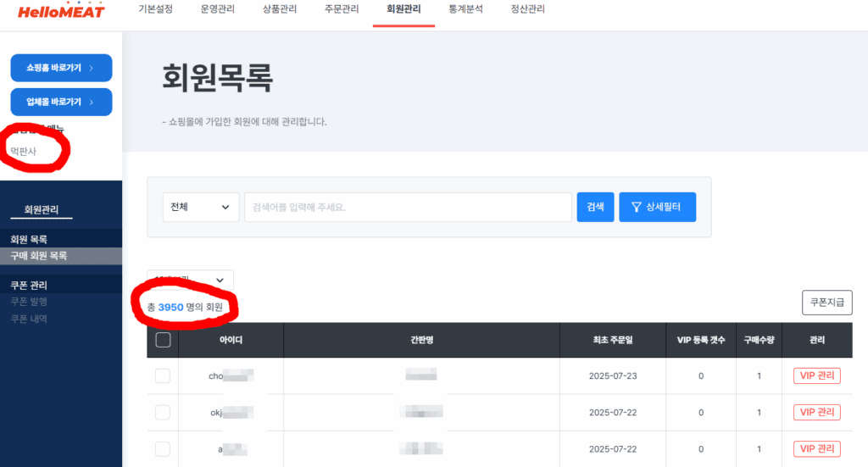
Task: Click the 쿠폰지급 button
Action: pos(827,303)
